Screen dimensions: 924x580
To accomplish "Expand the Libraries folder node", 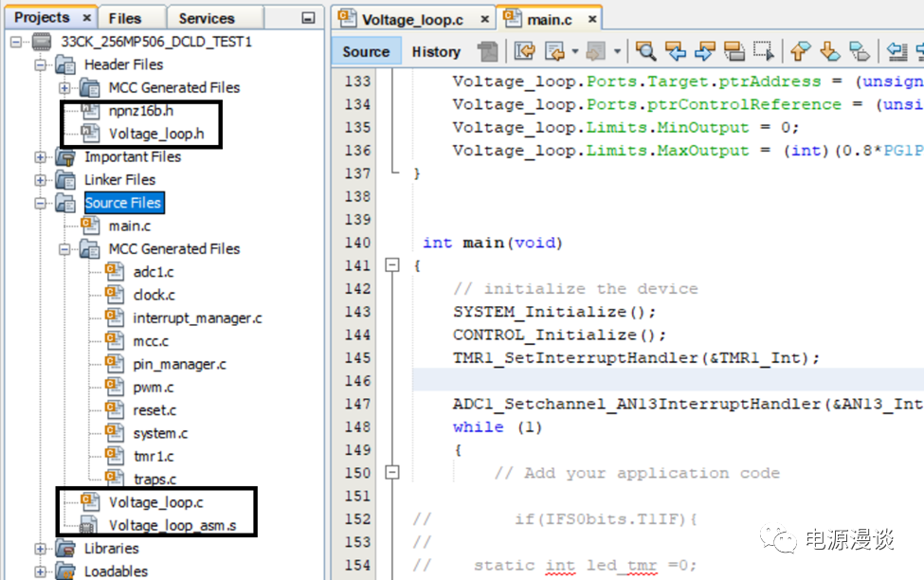I will [41, 549].
